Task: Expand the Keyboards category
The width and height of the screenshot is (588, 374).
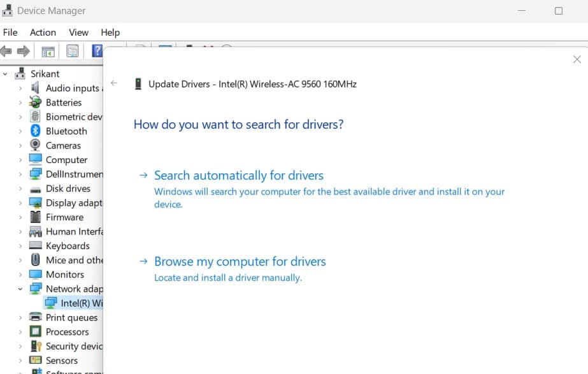Action: pos(20,246)
